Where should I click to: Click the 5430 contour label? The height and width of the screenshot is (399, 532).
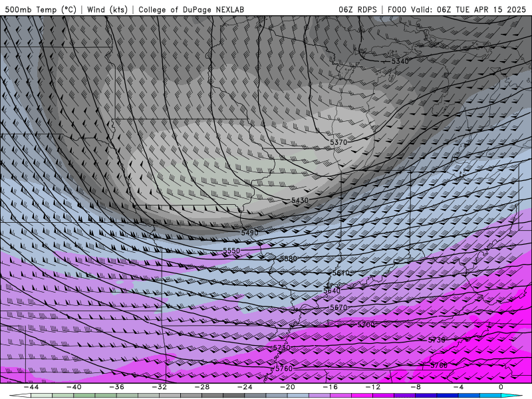tap(300, 201)
